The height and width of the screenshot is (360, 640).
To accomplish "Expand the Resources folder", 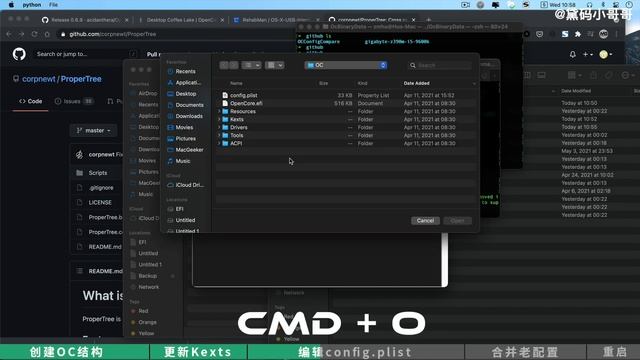I will [x=219, y=111].
